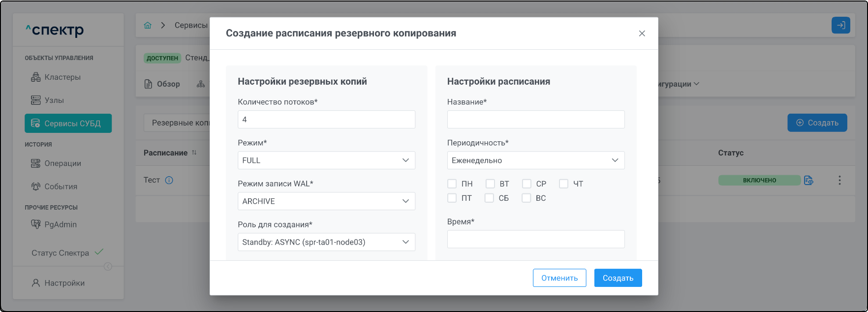Go to Кластеры in the sidebar

62,77
